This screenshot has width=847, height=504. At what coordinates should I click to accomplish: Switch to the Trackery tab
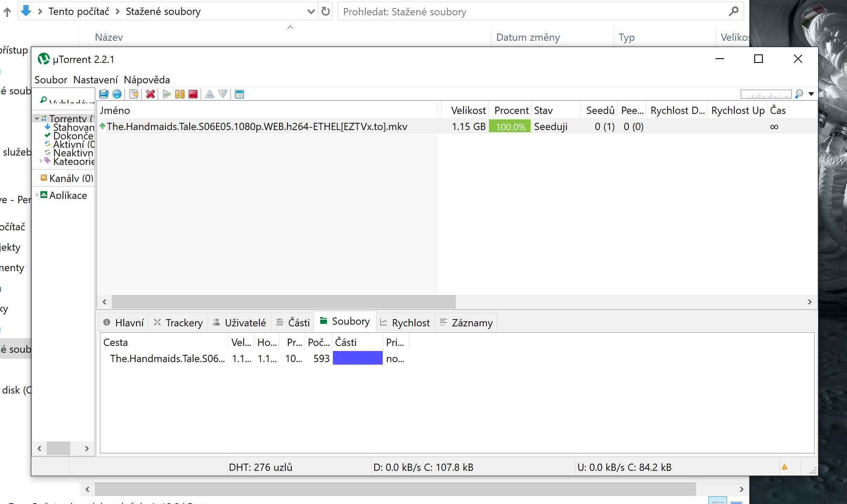click(179, 323)
